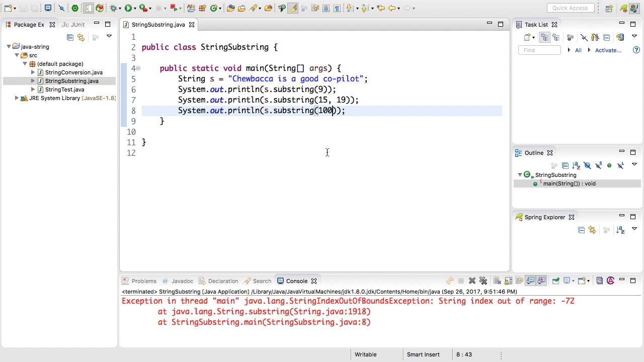Open the Run button dropdown arrow
The width and height of the screenshot is (644, 362).
coord(135,9)
